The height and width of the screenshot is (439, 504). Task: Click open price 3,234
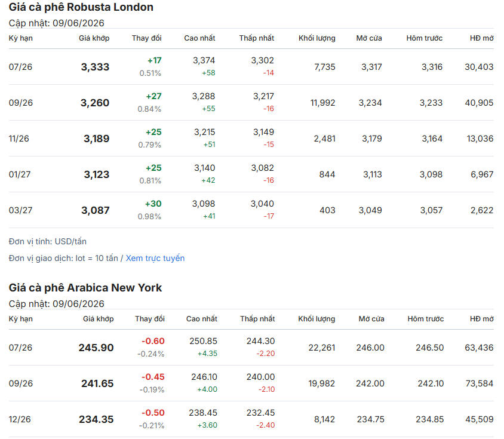(370, 103)
